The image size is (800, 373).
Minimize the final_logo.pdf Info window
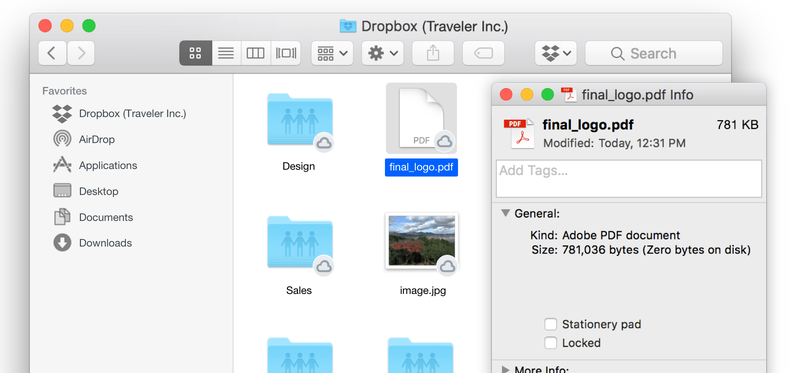pyautogui.click(x=527, y=95)
